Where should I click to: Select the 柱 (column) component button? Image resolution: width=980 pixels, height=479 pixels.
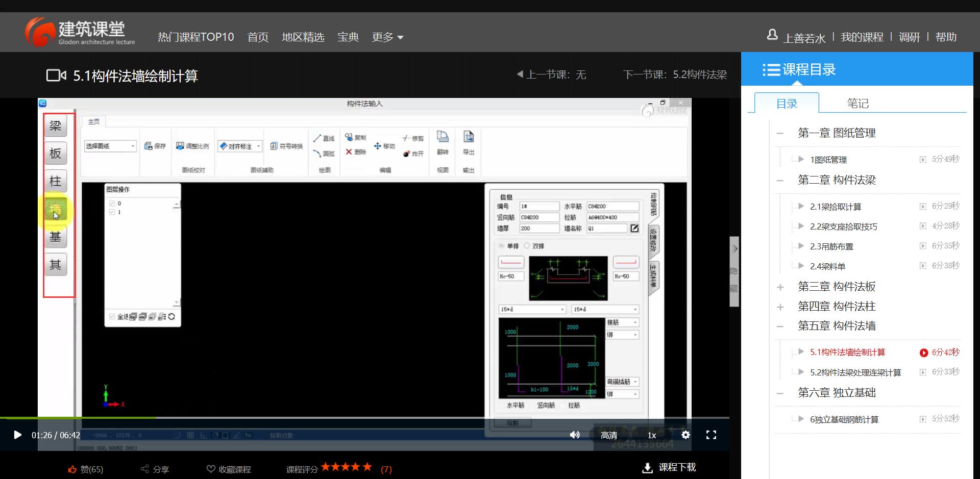point(55,181)
